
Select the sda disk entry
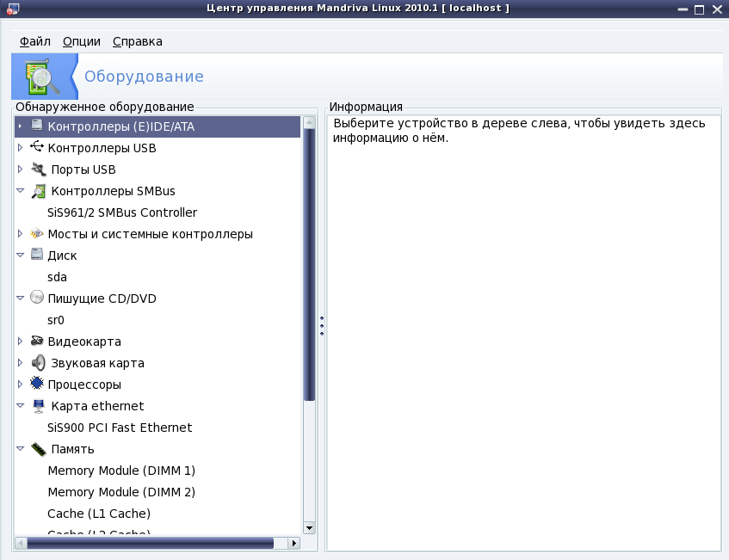point(57,277)
